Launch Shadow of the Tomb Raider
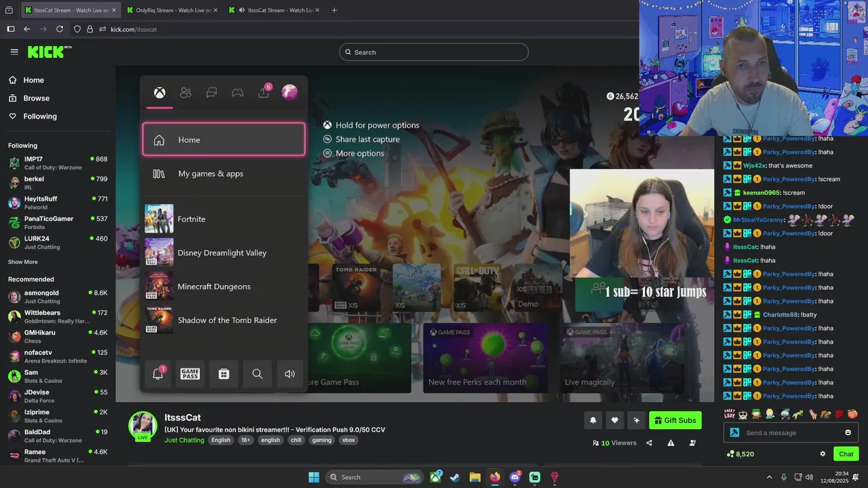Screen dimensions: 868x488 click(224, 320)
